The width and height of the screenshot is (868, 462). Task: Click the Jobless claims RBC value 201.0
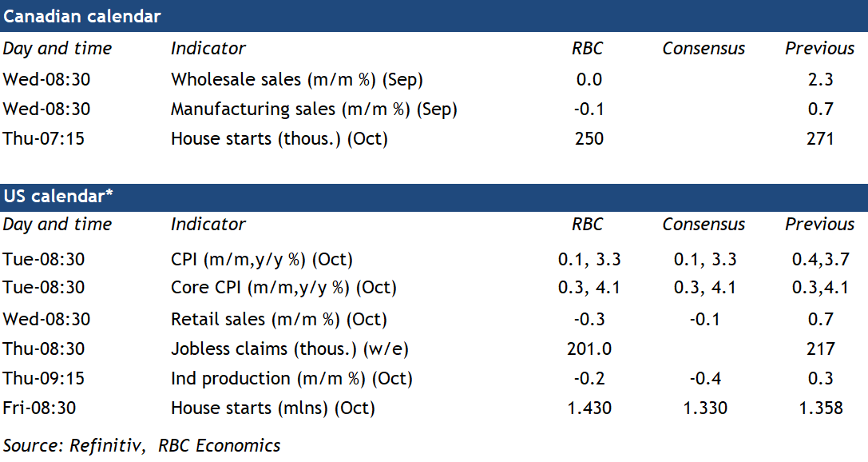[x=589, y=349]
